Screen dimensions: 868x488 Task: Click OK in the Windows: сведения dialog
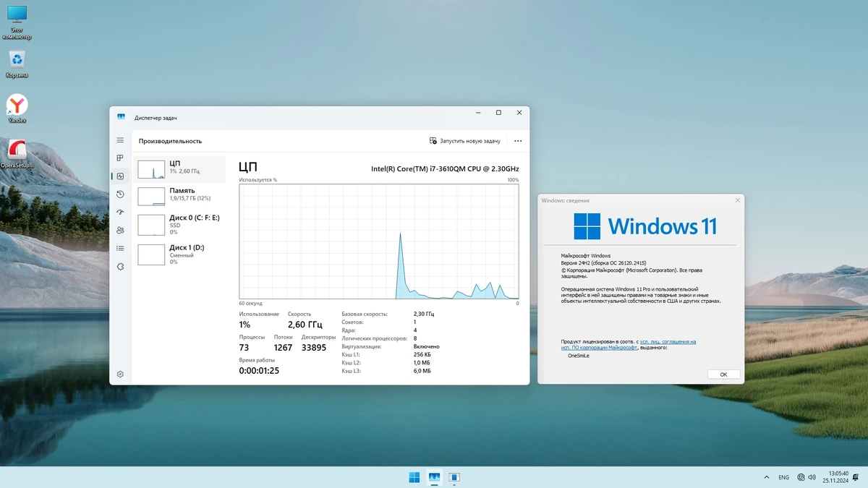[x=723, y=374]
